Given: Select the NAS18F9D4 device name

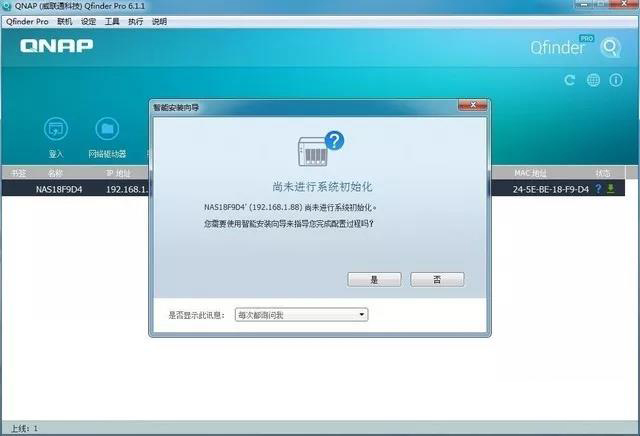Looking at the screenshot, I should point(59,189).
